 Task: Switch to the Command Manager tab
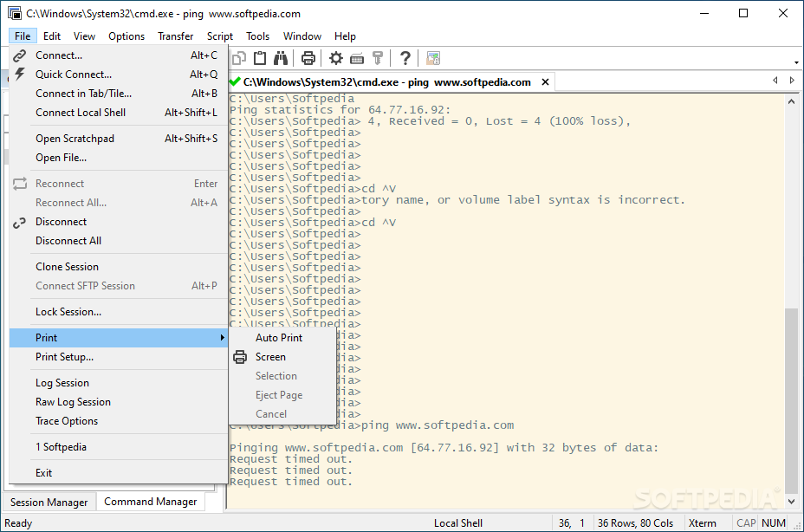150,502
